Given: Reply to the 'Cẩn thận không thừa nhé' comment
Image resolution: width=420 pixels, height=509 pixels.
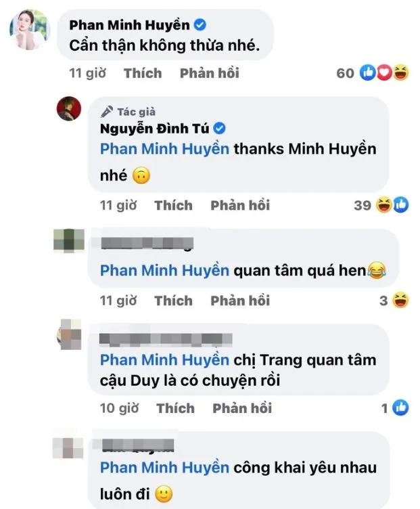Looking at the screenshot, I should click(210, 73).
